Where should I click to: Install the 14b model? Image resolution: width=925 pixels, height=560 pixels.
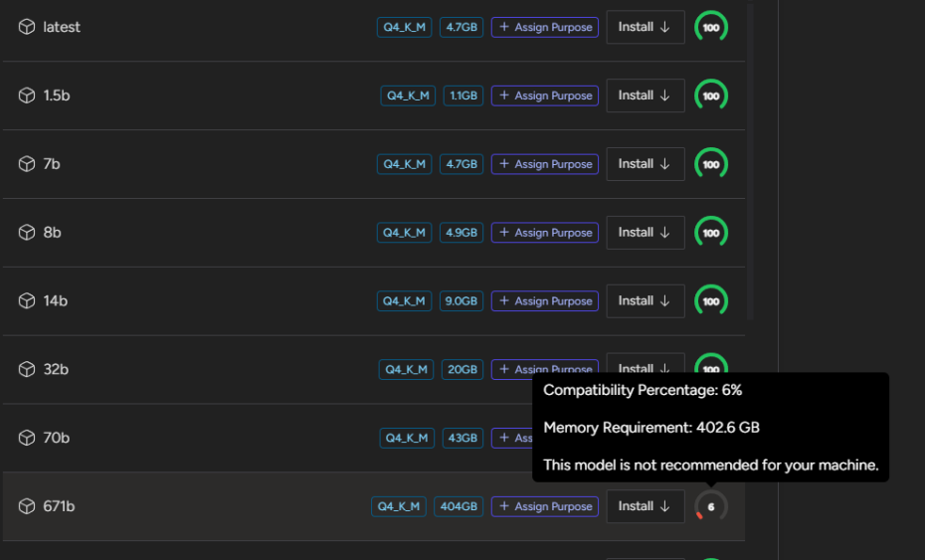[x=646, y=301]
